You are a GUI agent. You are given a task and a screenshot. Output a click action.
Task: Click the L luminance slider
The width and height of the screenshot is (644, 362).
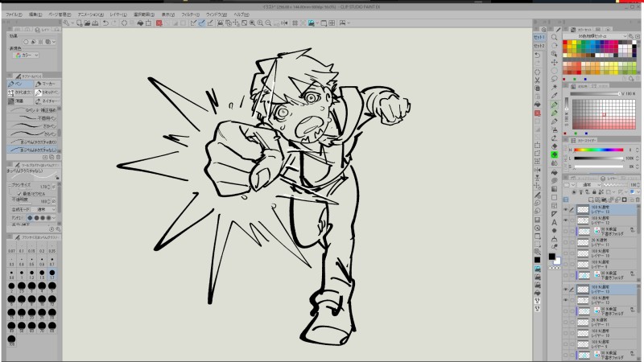598,158
